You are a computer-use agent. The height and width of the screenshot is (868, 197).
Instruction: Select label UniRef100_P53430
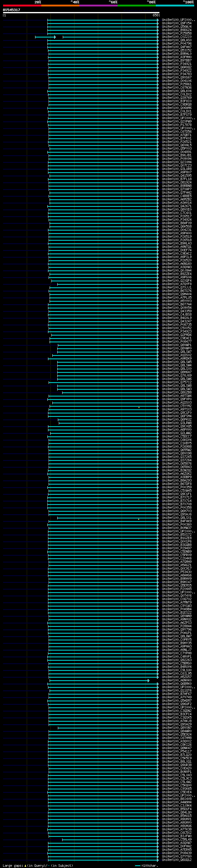coord(176,572)
